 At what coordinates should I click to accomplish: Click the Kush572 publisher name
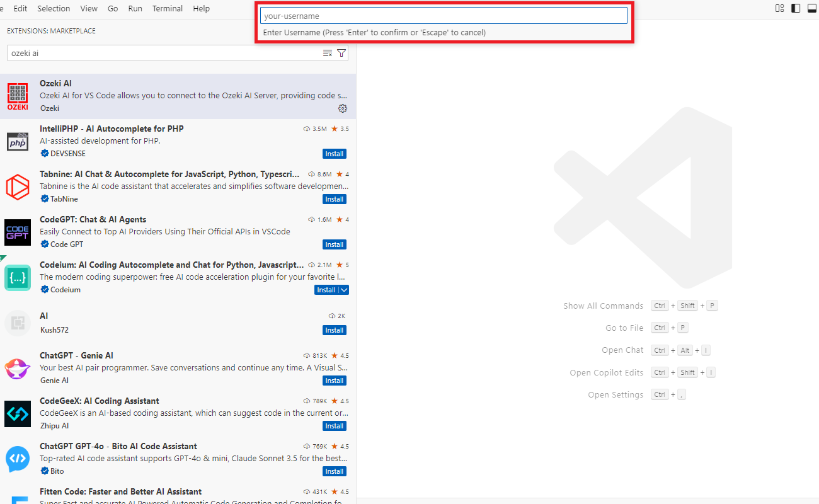click(54, 330)
